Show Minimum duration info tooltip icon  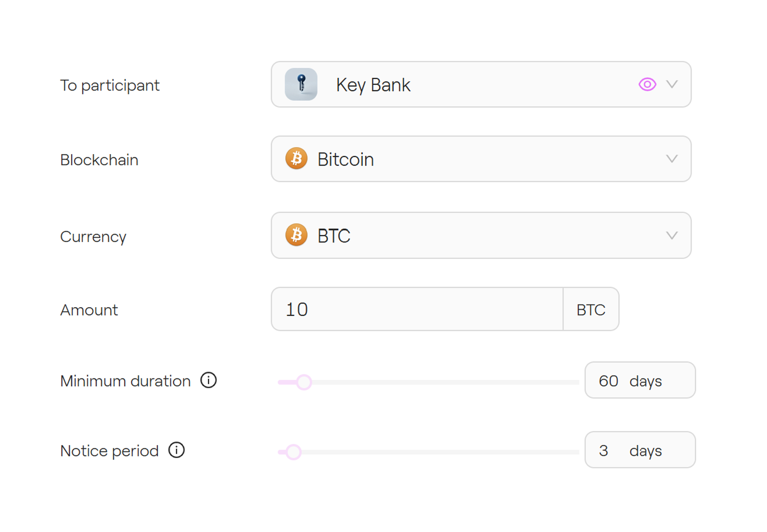click(209, 380)
